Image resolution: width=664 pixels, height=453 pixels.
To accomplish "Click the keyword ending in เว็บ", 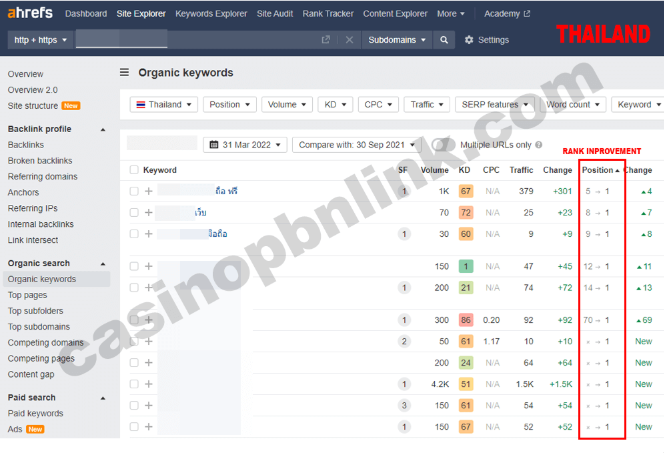I will pos(200,213).
